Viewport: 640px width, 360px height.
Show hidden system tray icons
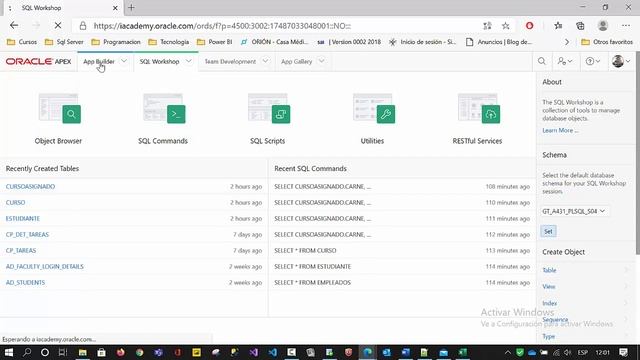[x=507, y=352]
